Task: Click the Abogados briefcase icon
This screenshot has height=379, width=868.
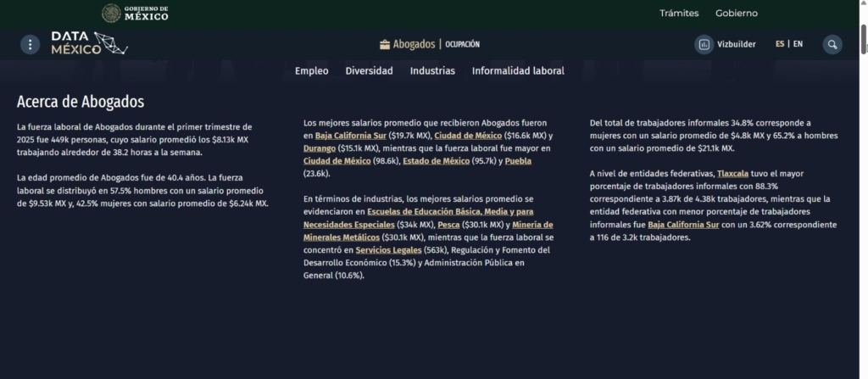Action: [385, 44]
